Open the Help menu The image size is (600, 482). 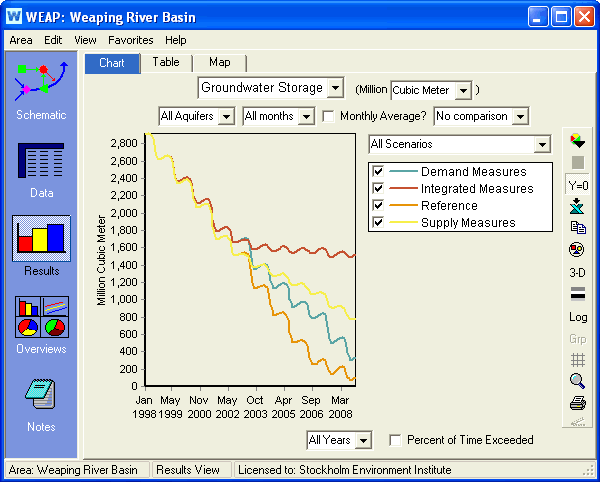[x=176, y=40]
